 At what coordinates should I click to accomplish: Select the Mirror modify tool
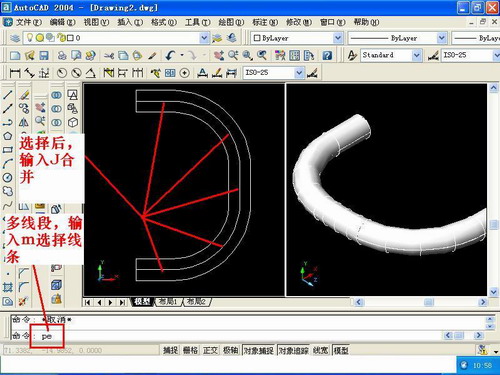[x=24, y=122]
